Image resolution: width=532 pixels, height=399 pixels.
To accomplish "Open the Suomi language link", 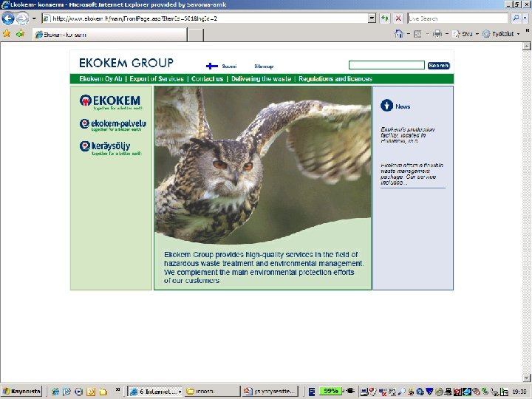I will [229, 66].
